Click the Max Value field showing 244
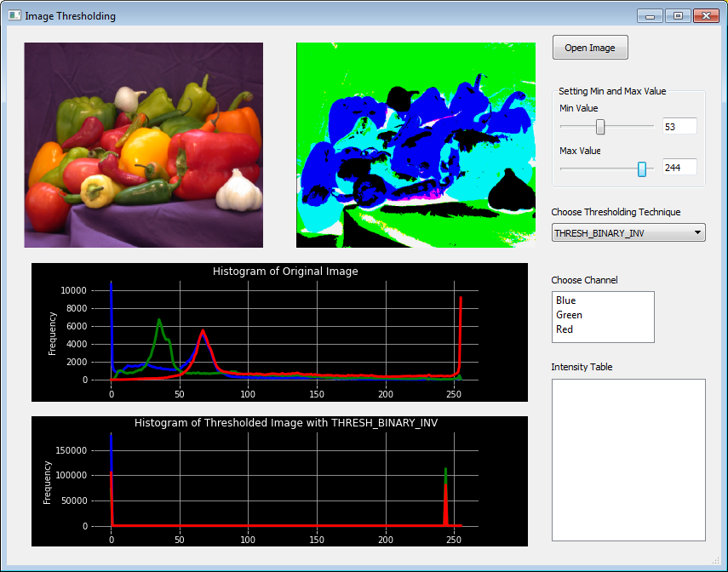 tap(679, 167)
